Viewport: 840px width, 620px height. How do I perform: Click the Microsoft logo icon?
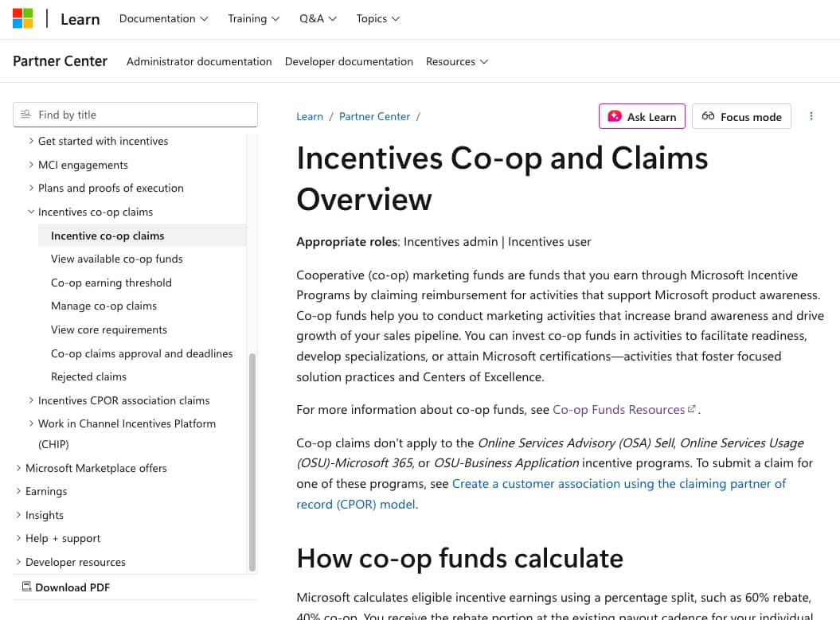click(x=22, y=18)
